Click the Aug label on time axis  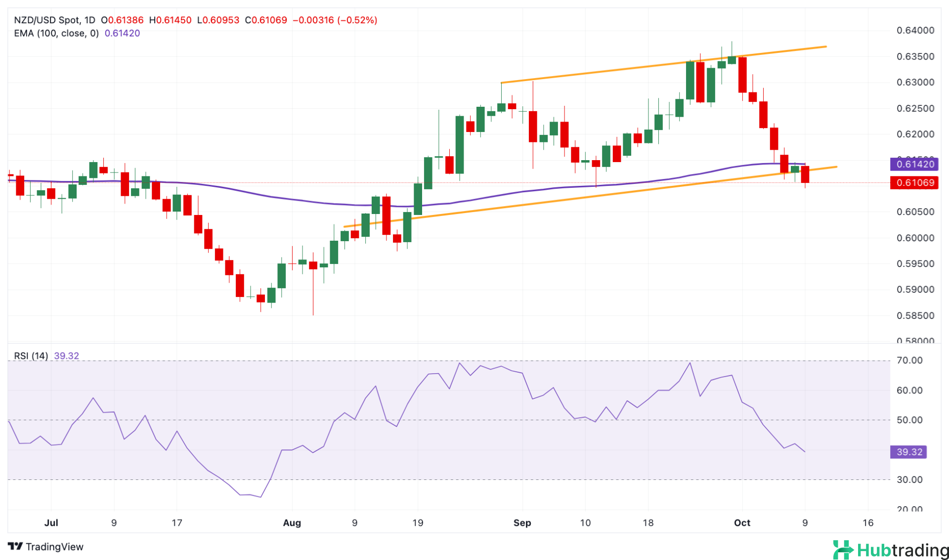pyautogui.click(x=292, y=523)
